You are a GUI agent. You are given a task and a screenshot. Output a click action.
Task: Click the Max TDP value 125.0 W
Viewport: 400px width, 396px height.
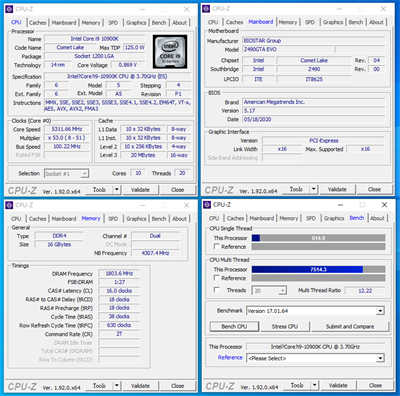[134, 47]
